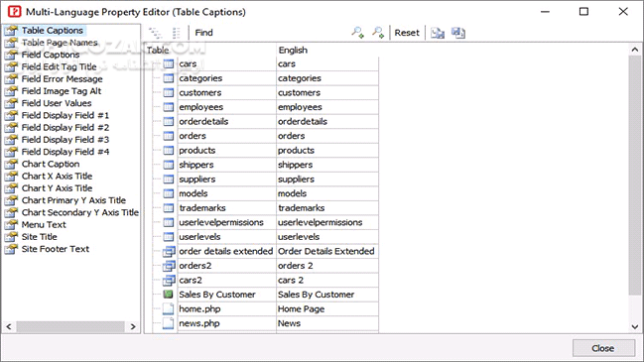Select Field Image Tag Alt
Screen dimensions: 644x362
[62, 91]
